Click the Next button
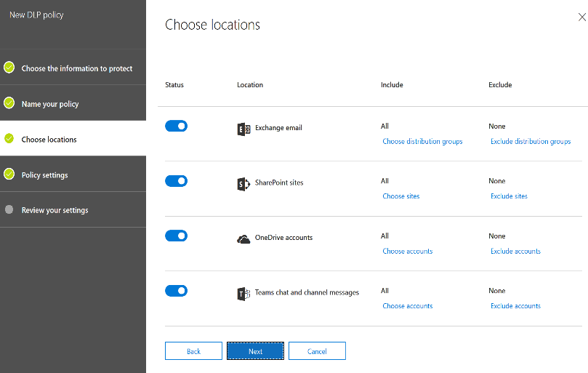Image resolution: width=588 pixels, height=373 pixels. coord(255,351)
